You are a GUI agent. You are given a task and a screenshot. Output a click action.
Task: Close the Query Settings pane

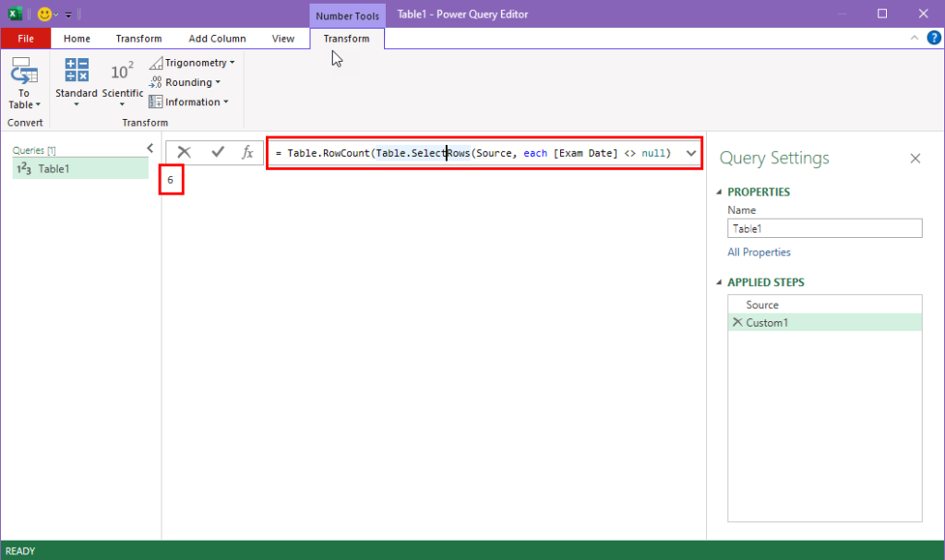[915, 159]
